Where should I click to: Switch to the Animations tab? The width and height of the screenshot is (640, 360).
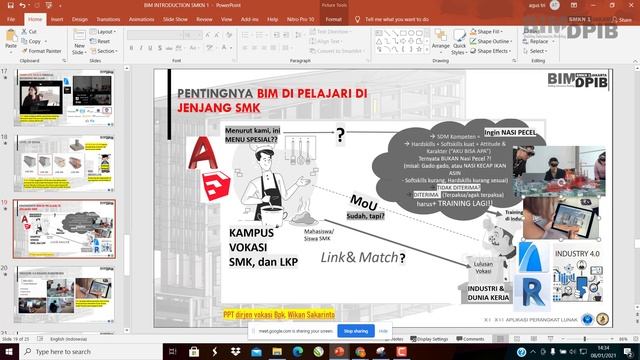click(142, 19)
